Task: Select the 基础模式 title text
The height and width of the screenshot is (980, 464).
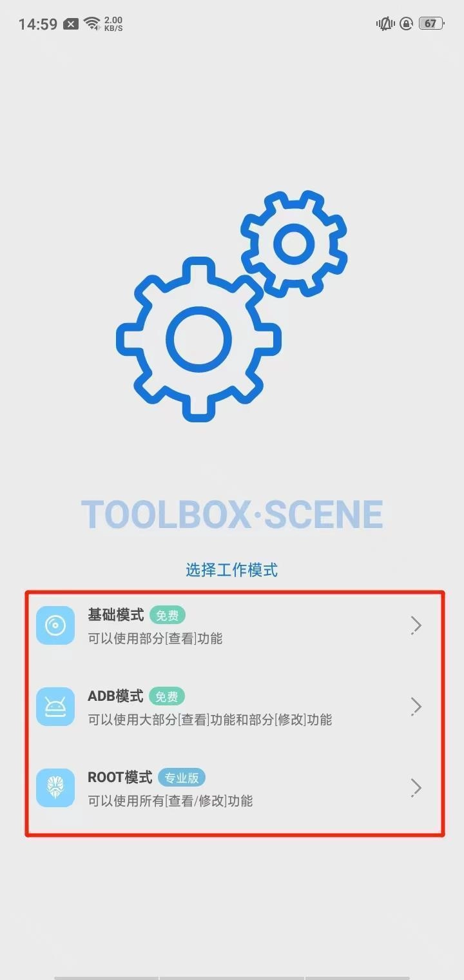Action: [x=116, y=614]
